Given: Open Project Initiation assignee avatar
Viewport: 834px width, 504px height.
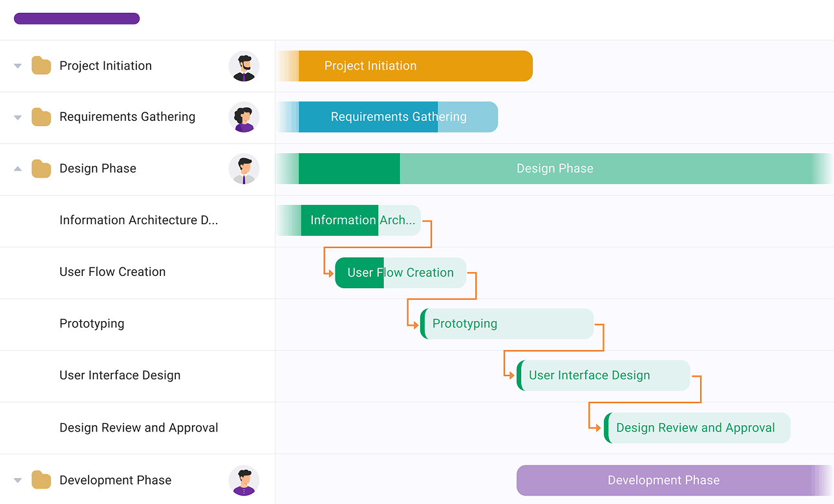Looking at the screenshot, I should point(244,66).
